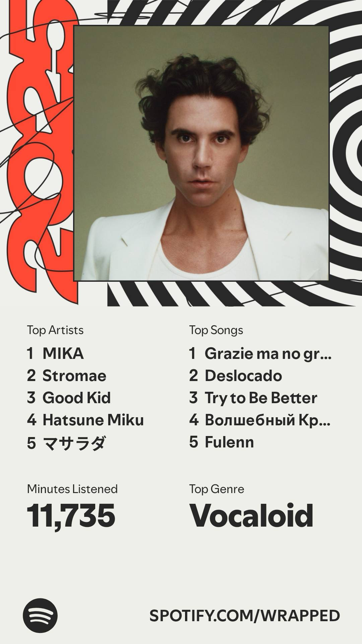
Task: Tap the Vocaloid top genre
Action: (251, 515)
